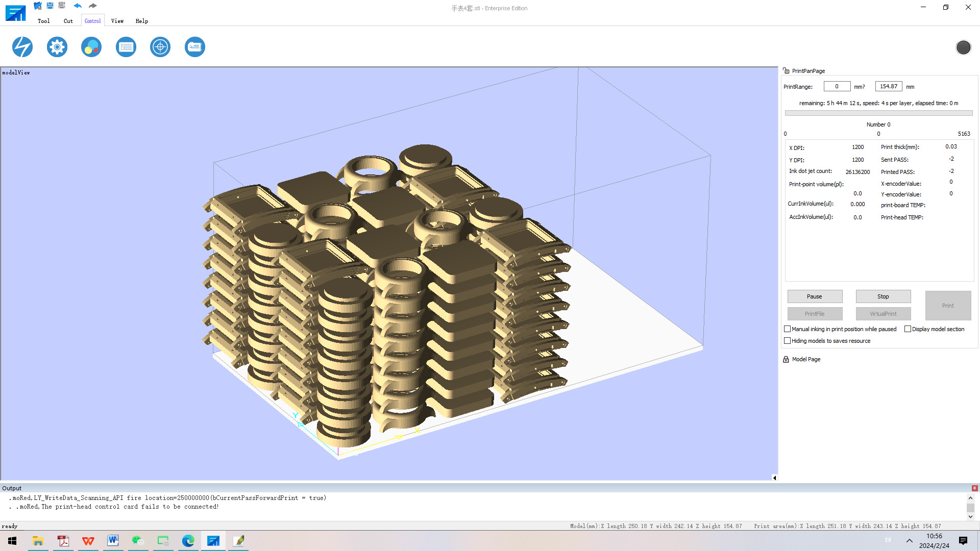Click the print progress bar
The height and width of the screenshot is (551, 980).
click(878, 113)
